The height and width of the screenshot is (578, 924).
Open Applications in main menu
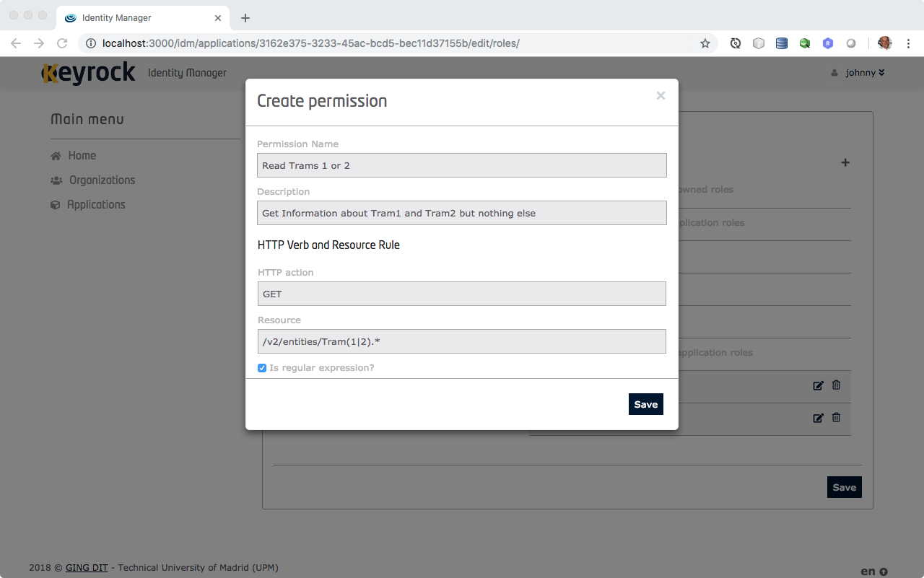[96, 205]
